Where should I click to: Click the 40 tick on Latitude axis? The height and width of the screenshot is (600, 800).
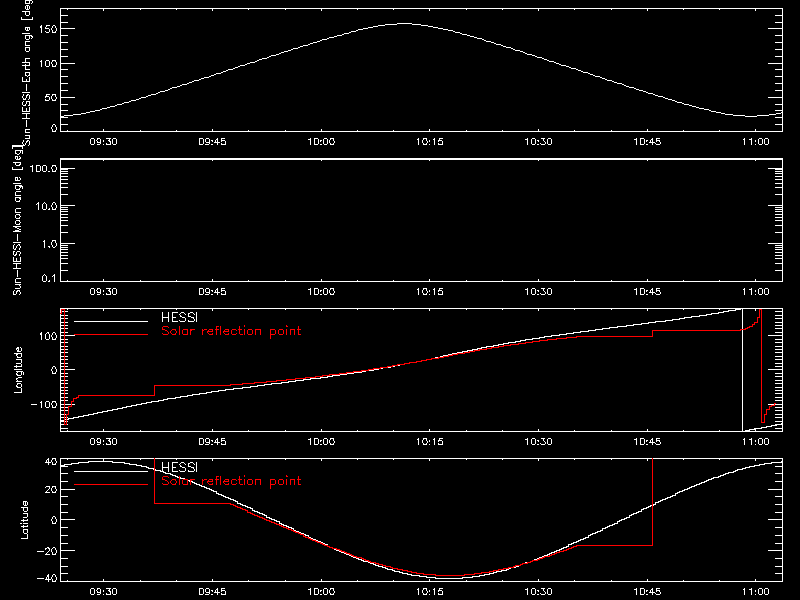click(x=51, y=462)
